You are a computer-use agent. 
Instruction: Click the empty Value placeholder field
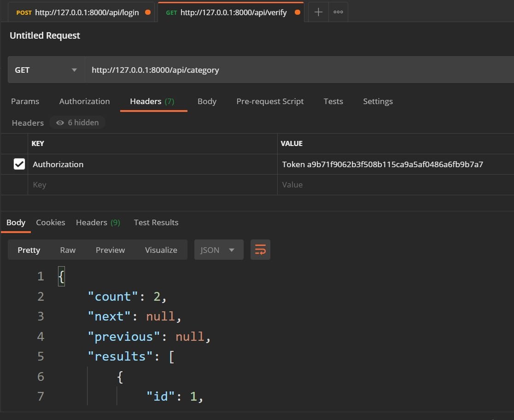click(396, 185)
